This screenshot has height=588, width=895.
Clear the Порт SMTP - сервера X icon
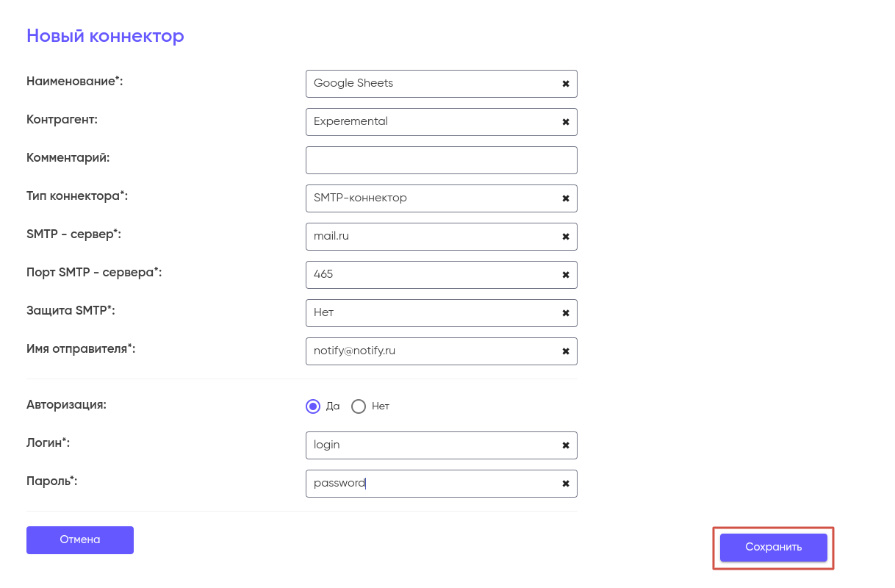click(566, 275)
